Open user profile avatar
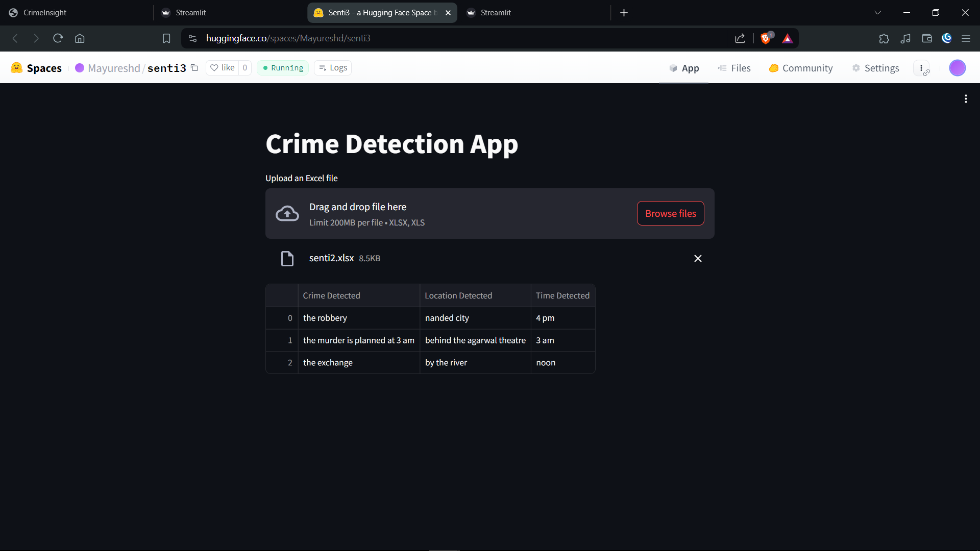980x551 pixels. 957,68
